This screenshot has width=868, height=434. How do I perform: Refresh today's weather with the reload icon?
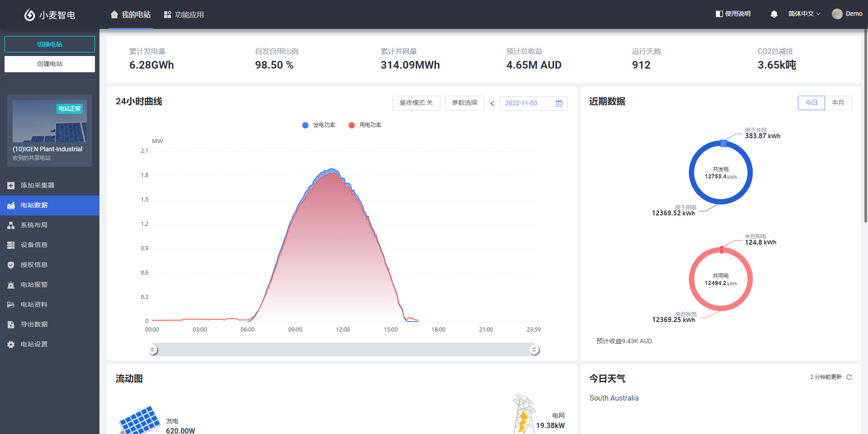coord(849,377)
